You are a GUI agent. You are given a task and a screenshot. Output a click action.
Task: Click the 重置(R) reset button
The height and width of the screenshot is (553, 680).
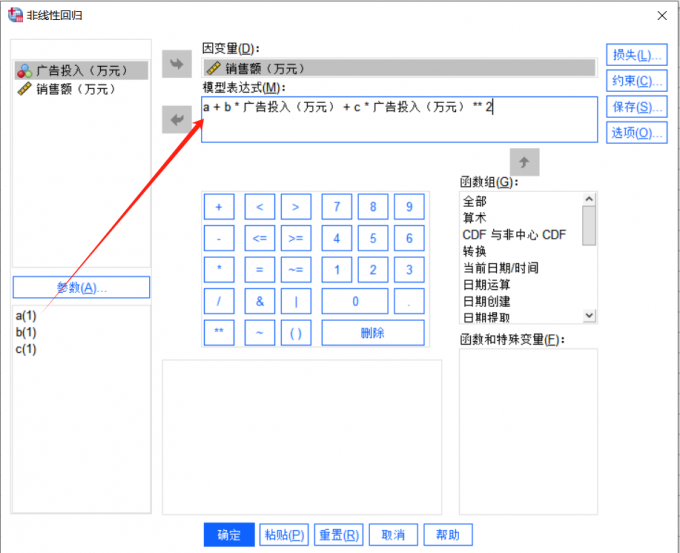[339, 535]
